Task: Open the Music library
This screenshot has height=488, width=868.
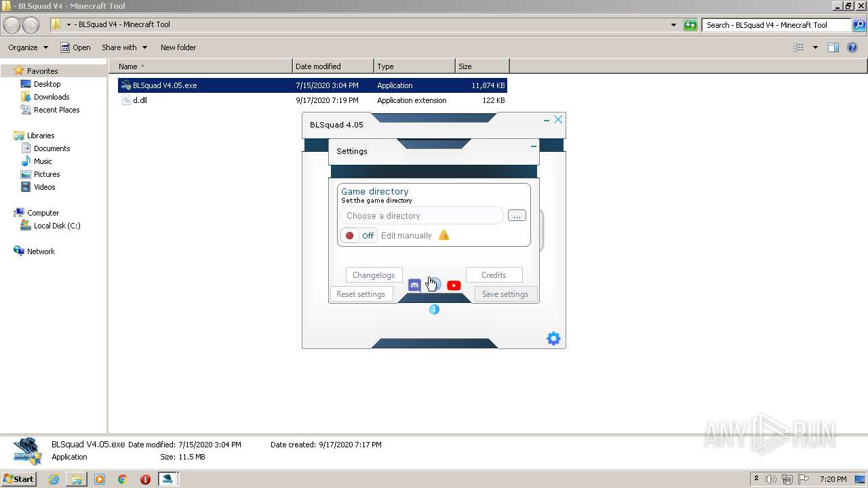Action: (x=43, y=161)
